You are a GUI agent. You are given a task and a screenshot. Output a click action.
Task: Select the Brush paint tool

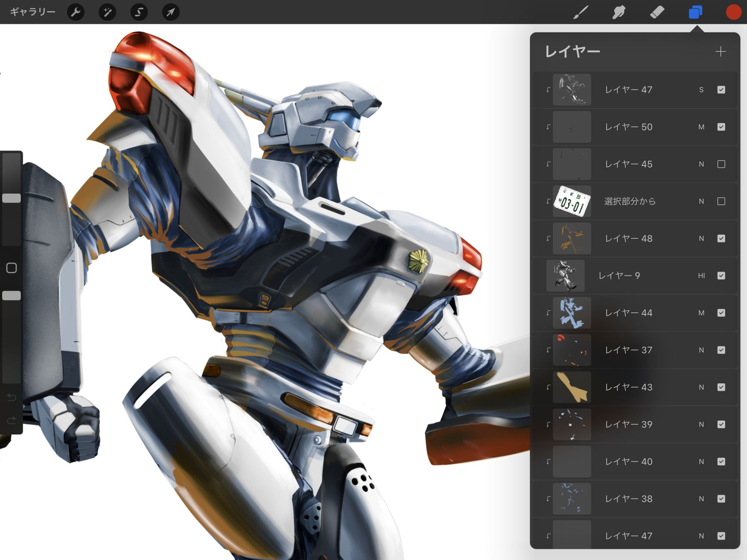click(581, 12)
